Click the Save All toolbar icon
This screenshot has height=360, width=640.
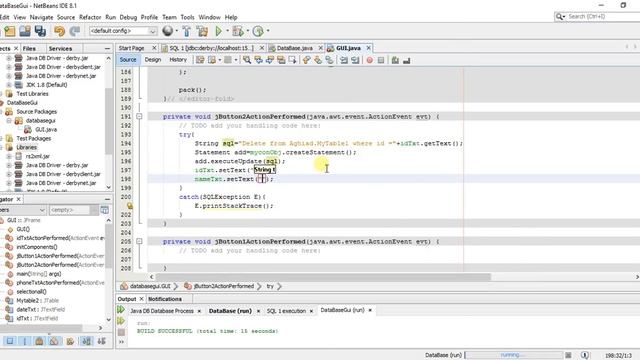coord(40,31)
